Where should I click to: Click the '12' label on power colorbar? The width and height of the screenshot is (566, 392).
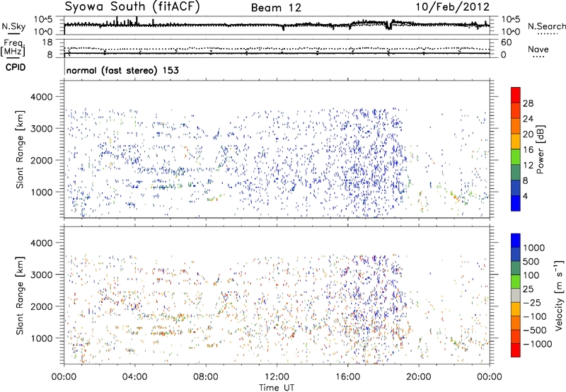click(528, 166)
